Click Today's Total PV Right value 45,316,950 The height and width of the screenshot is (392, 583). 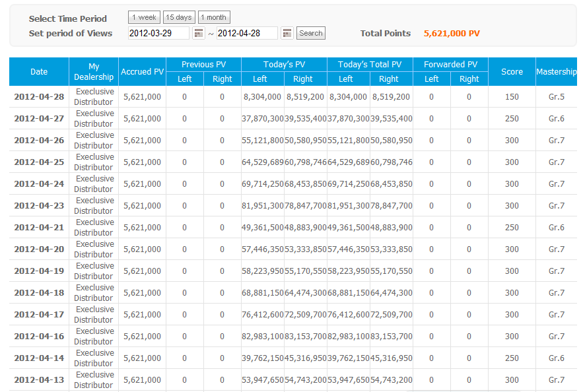(392, 358)
